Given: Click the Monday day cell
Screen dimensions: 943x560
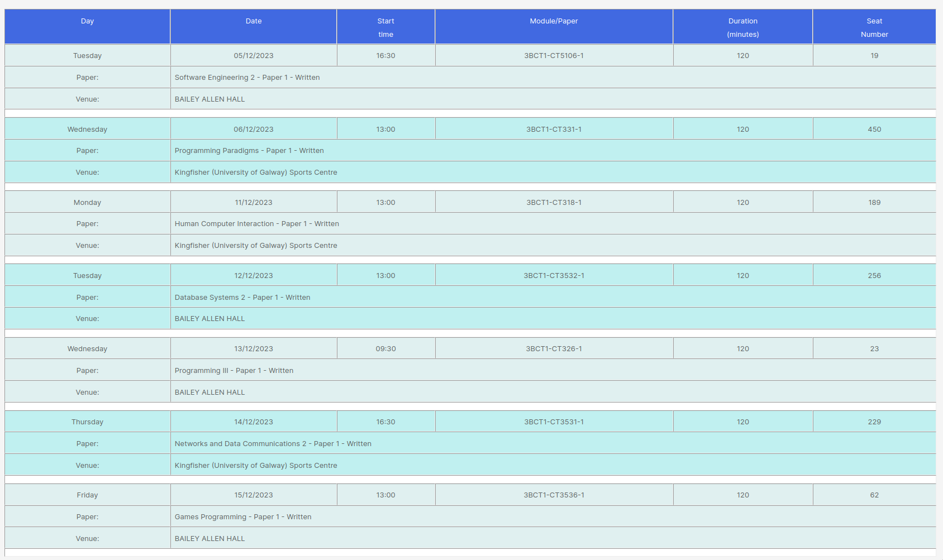Looking at the screenshot, I should [x=87, y=203].
